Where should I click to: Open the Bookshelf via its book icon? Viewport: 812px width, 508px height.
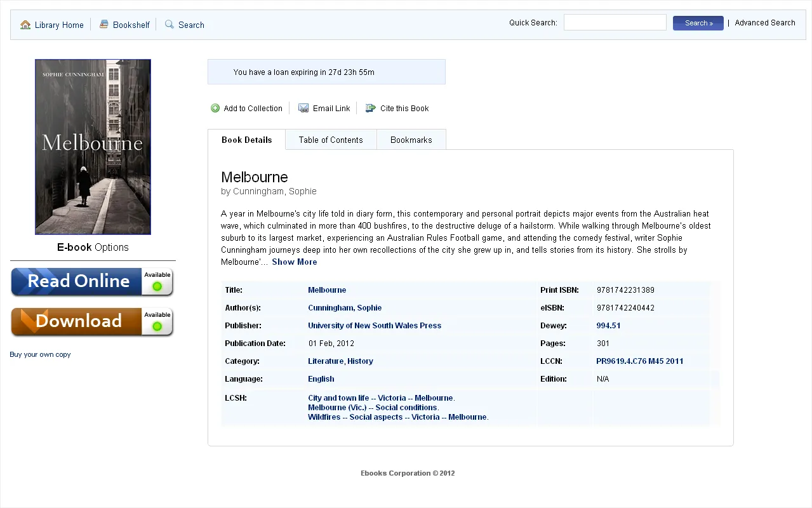click(103, 23)
